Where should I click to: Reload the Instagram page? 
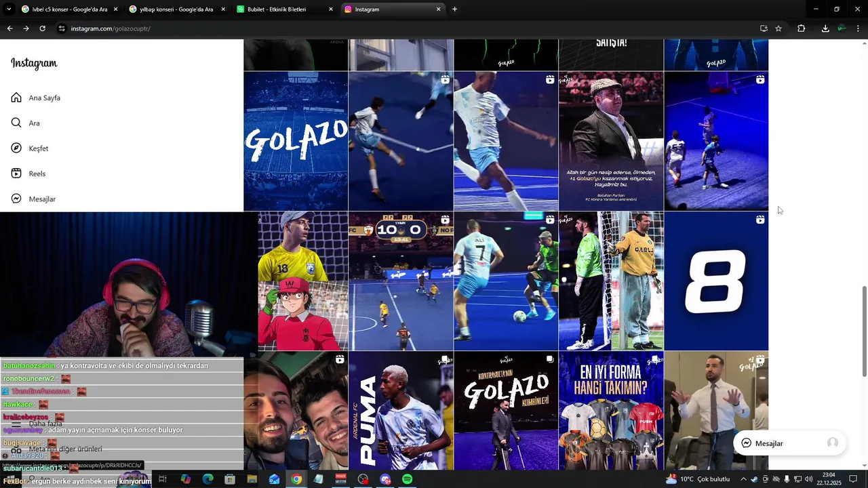click(42, 28)
